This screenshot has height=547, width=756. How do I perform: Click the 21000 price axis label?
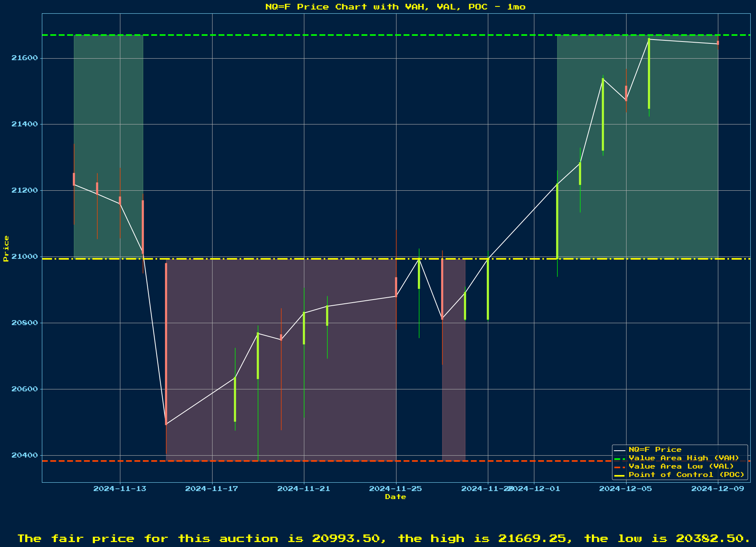pos(25,257)
